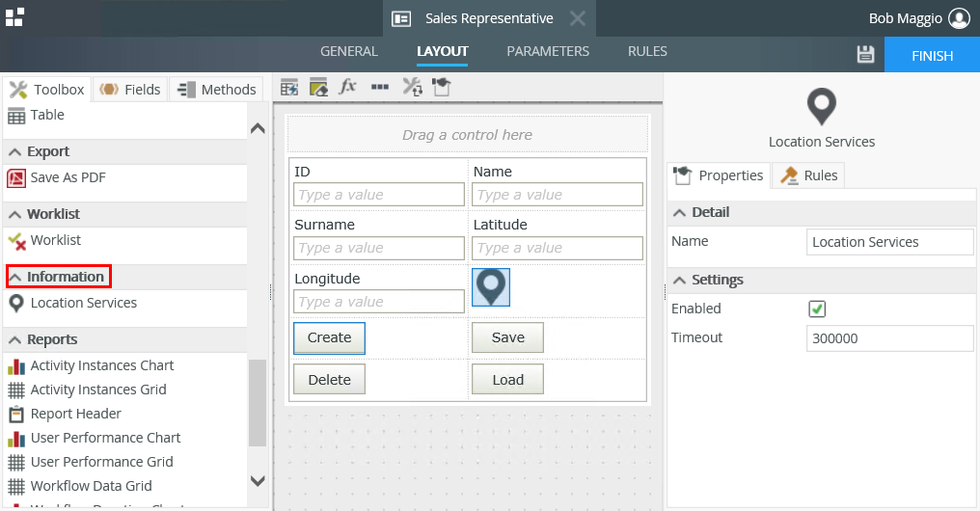Click the fx expression icon in the toolbar
Viewport: 980px width, 511px height.
(x=348, y=87)
